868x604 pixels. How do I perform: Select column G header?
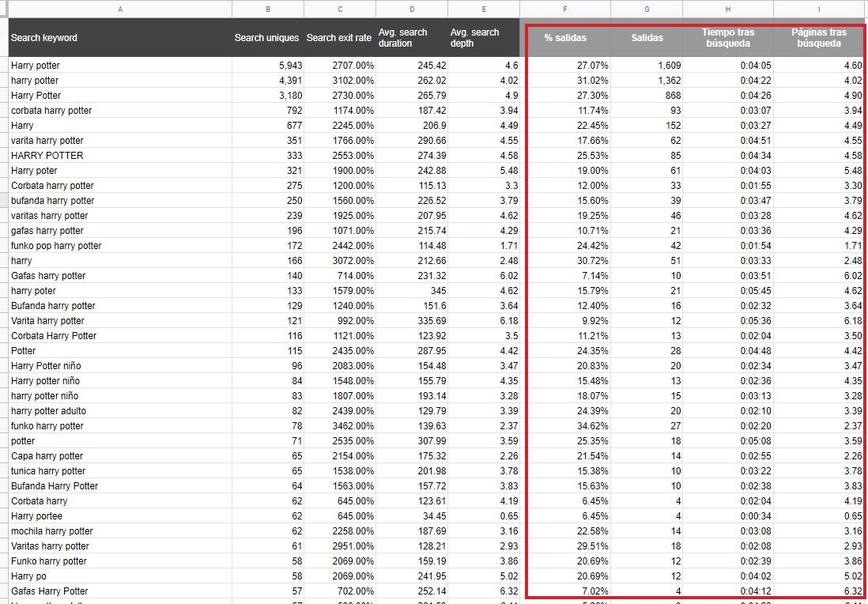click(x=647, y=9)
